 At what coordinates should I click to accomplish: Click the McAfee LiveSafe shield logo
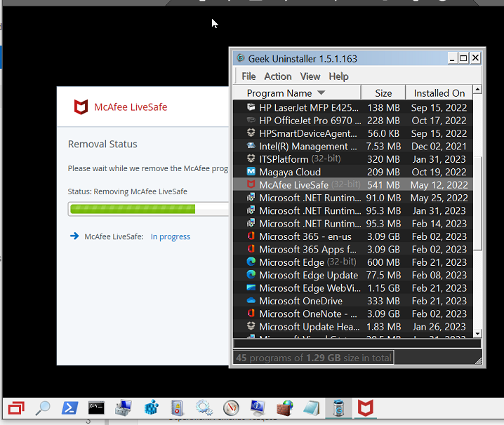81,107
